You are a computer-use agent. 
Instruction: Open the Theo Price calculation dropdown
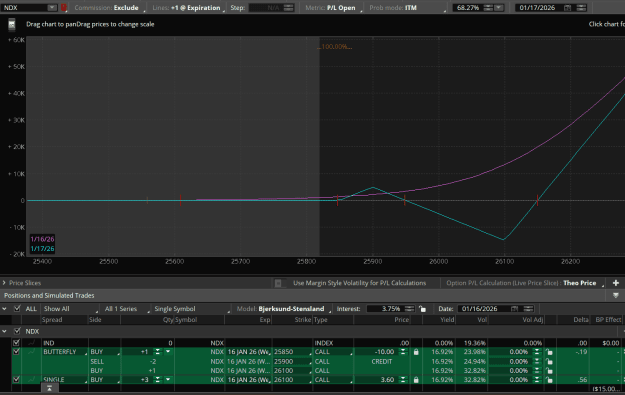[x=583, y=283]
